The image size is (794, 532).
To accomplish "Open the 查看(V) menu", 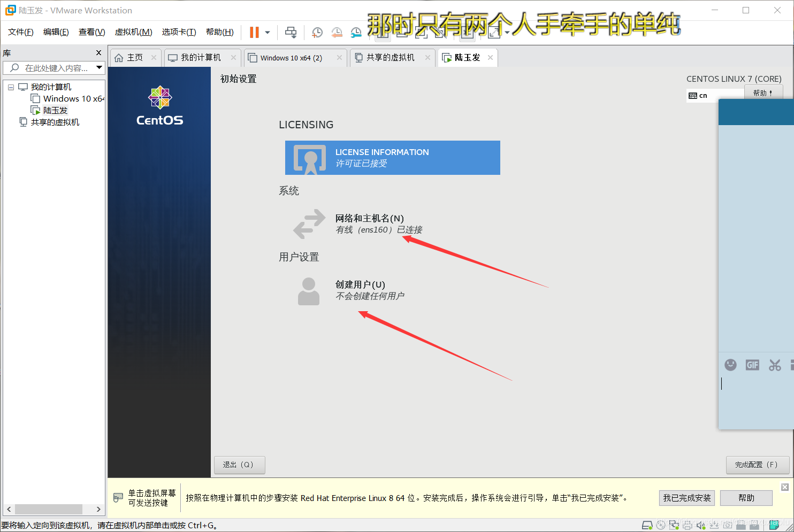I will click(x=91, y=32).
